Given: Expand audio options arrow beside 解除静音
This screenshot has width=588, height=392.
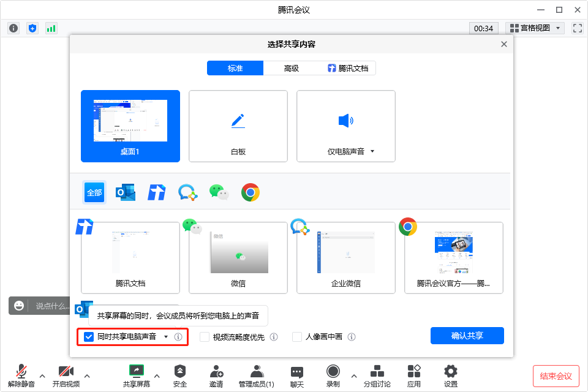Looking at the screenshot, I should coord(42,376).
